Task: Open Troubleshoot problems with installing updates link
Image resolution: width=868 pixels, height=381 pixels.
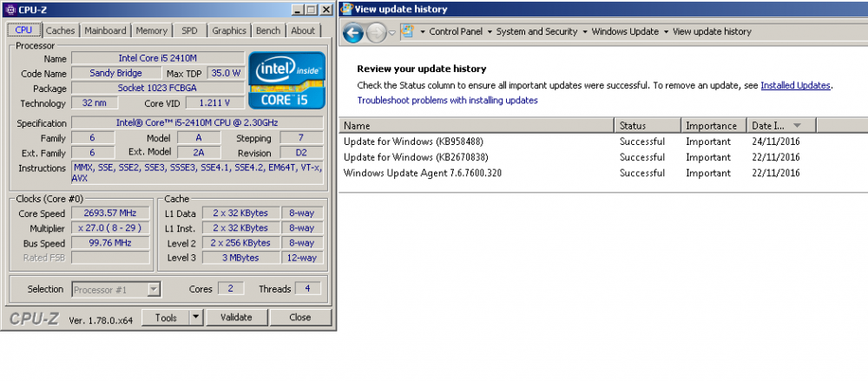Action: (x=447, y=100)
